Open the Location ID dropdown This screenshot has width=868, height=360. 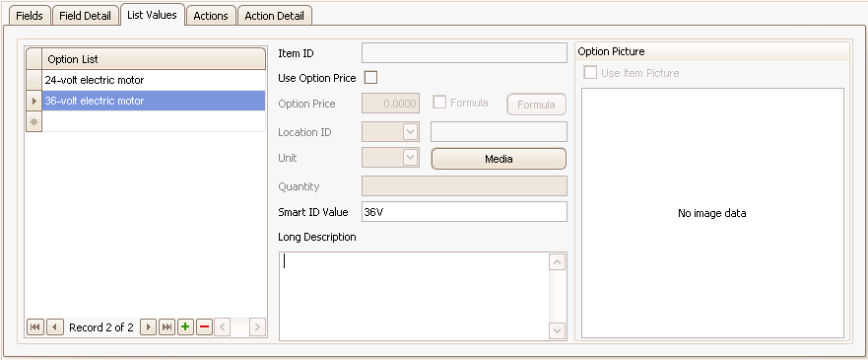[x=410, y=132]
